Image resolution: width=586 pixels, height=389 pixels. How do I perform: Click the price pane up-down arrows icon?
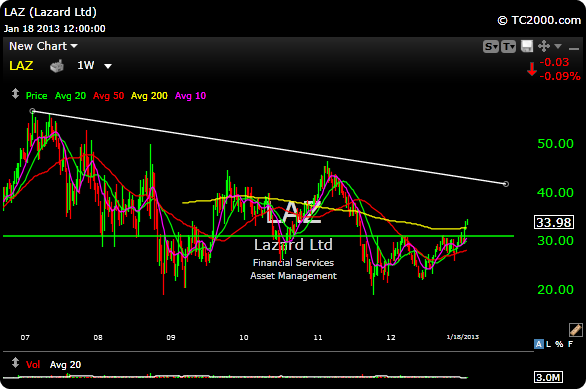click(15, 93)
